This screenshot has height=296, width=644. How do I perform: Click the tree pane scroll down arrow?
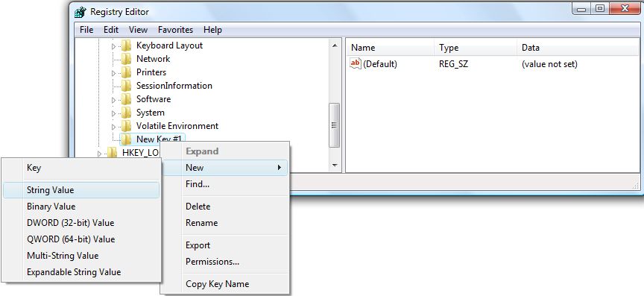335,166
